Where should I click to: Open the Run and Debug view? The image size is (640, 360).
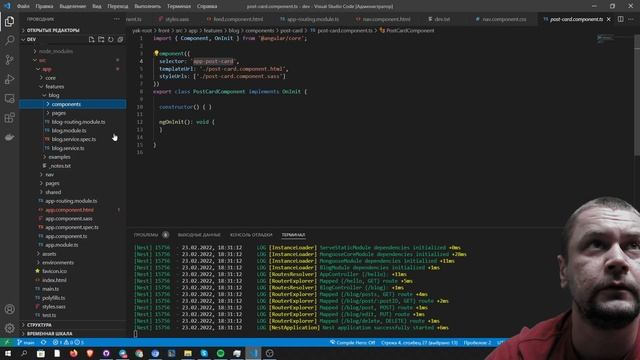[9, 79]
